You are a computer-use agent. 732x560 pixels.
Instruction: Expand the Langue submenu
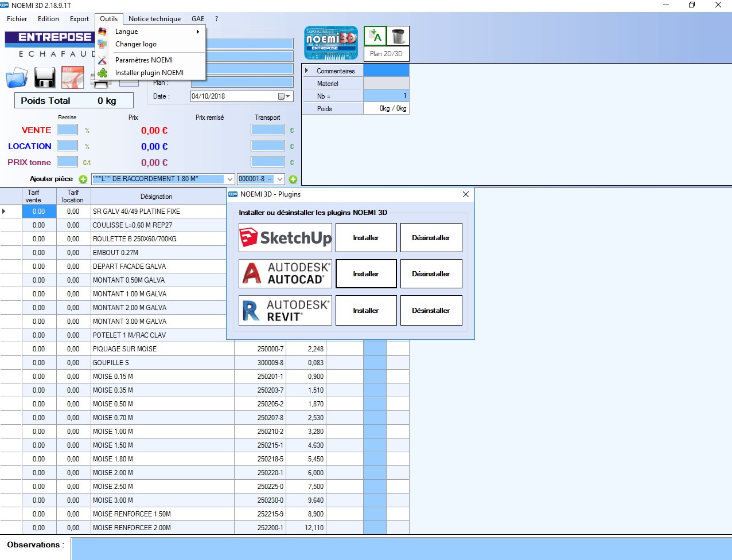pyautogui.click(x=150, y=32)
